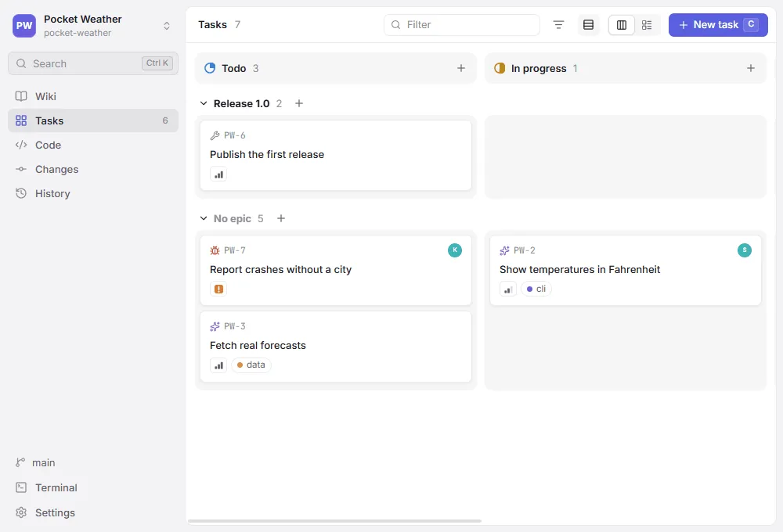
Task: Click the priority bars on PW-2
Action: (x=508, y=289)
